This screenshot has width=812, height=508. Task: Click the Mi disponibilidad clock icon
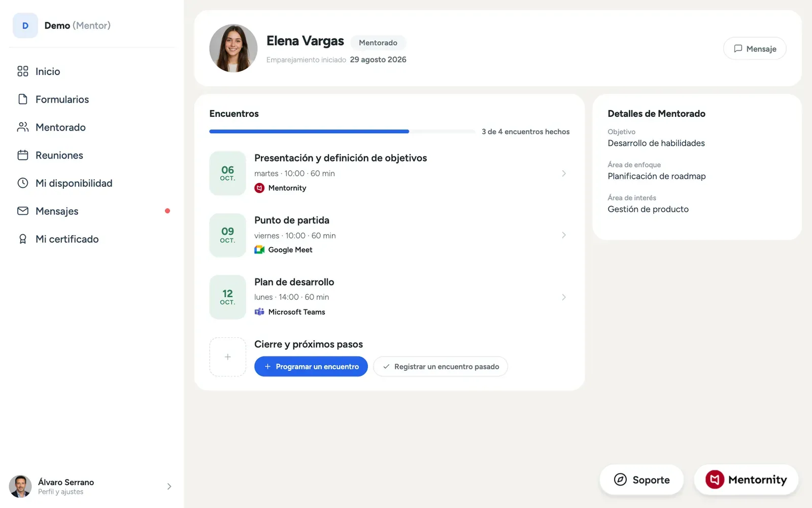(x=23, y=183)
